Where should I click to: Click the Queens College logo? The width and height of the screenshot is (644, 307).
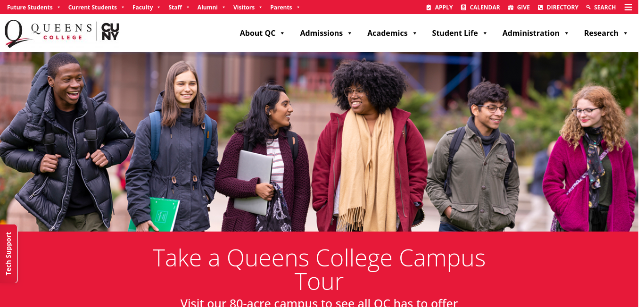pos(49,33)
